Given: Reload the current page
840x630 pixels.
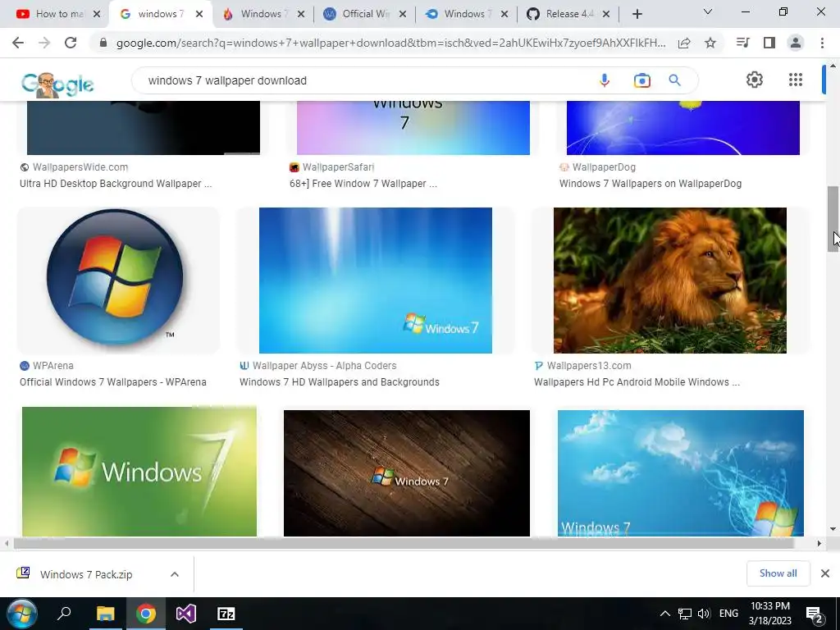Looking at the screenshot, I should tap(71, 43).
